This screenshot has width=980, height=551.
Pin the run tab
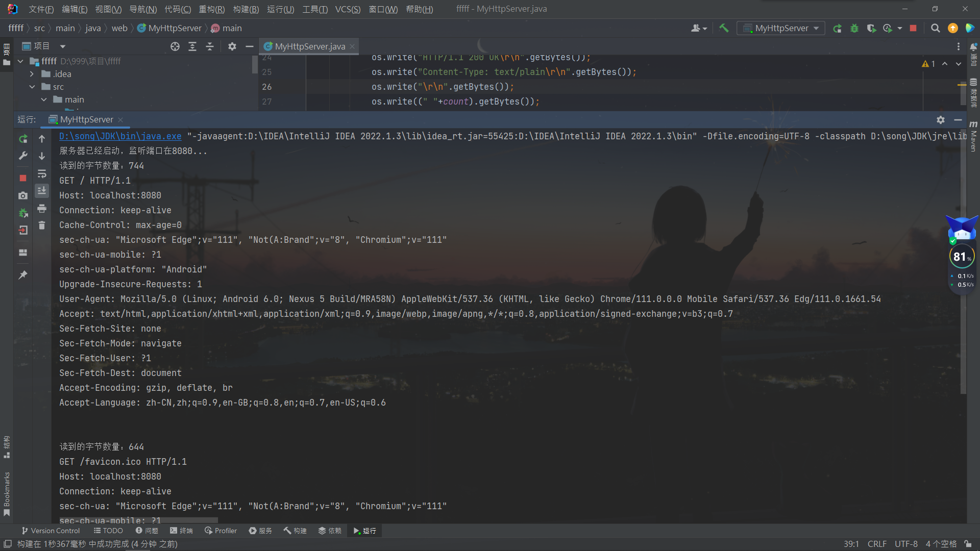point(23,275)
